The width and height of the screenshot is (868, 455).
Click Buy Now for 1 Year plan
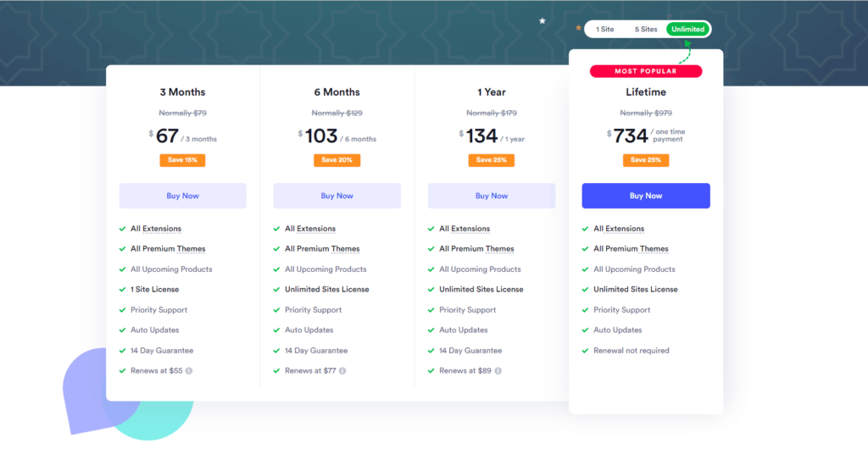point(492,196)
